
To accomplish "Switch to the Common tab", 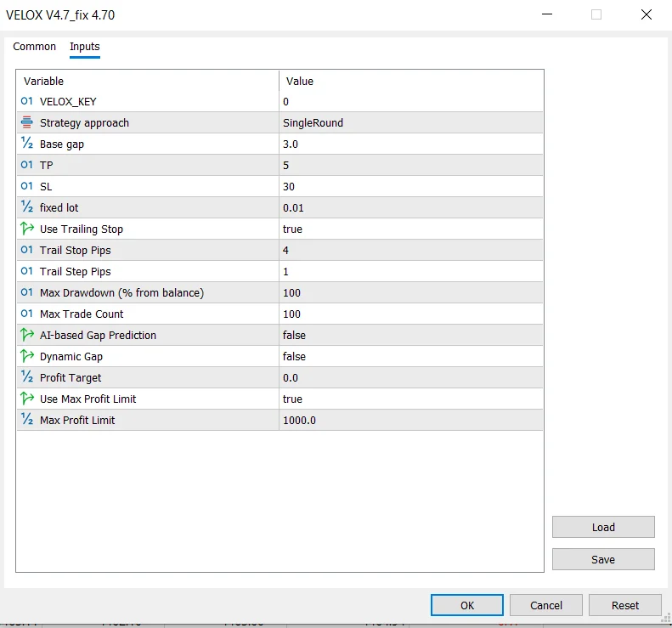I will click(35, 47).
